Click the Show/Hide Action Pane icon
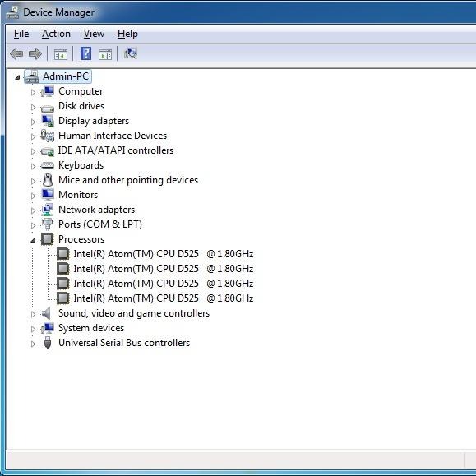476x476 pixels. [x=105, y=54]
